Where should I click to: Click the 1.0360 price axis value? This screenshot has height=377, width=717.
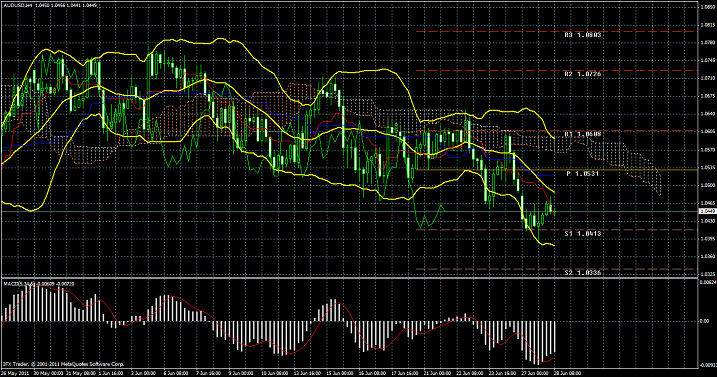pyautogui.click(x=707, y=256)
